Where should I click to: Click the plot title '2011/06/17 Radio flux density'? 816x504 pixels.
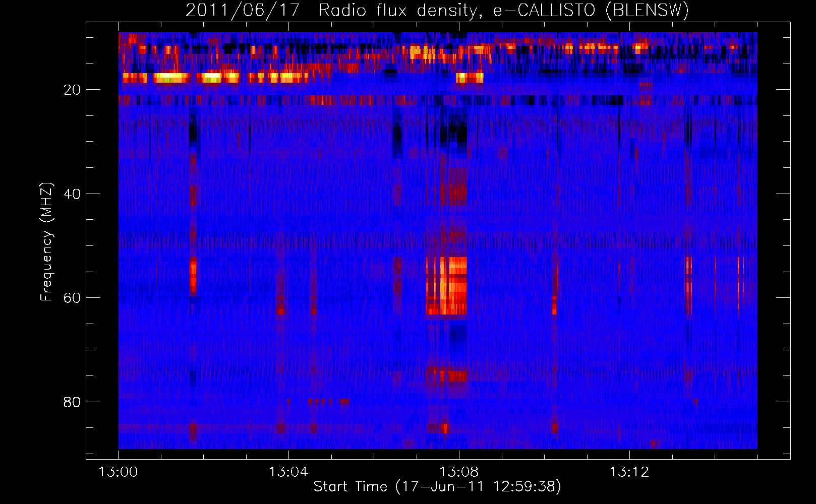click(437, 10)
